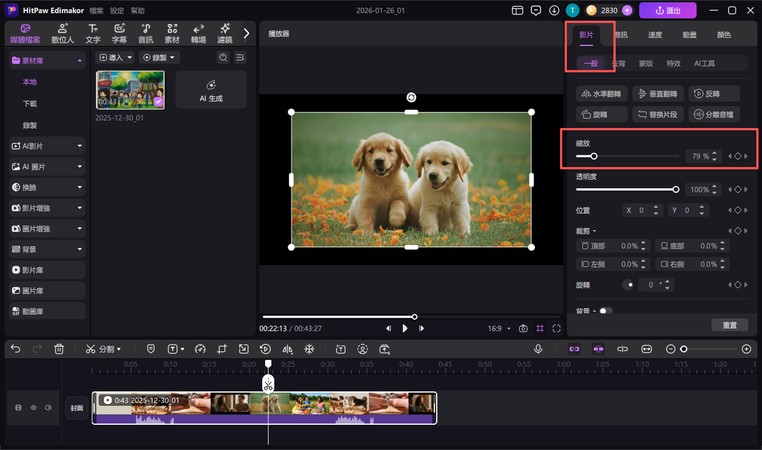The width and height of the screenshot is (762, 450).
Task: Toggle the 背景 background switch
Action: coord(606,311)
